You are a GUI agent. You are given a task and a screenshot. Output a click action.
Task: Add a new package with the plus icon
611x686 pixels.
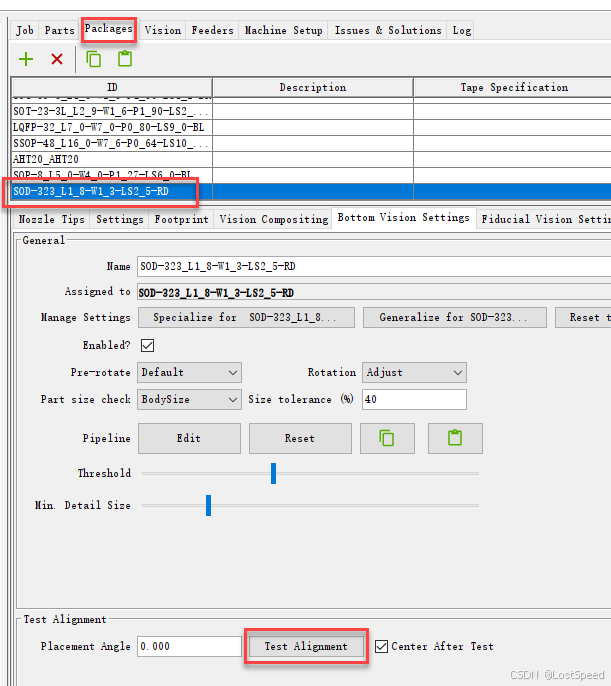pos(26,59)
